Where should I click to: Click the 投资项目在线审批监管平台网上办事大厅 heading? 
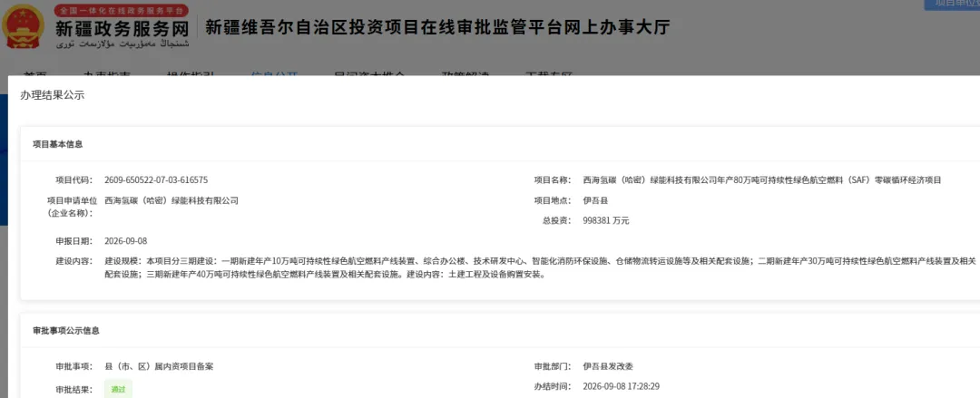click(x=438, y=28)
